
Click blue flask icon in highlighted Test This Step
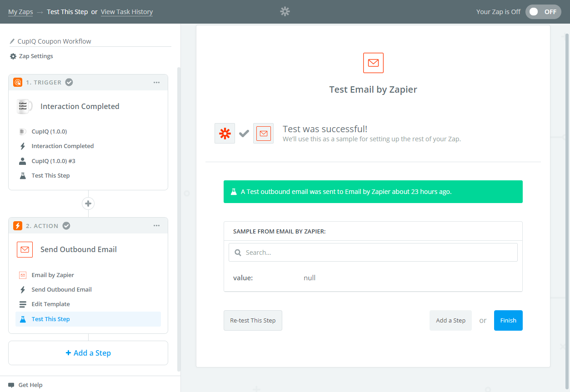22,319
